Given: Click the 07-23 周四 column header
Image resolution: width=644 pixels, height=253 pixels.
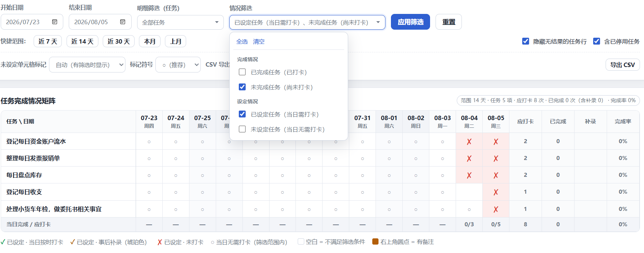Looking at the screenshot, I should click(149, 122).
